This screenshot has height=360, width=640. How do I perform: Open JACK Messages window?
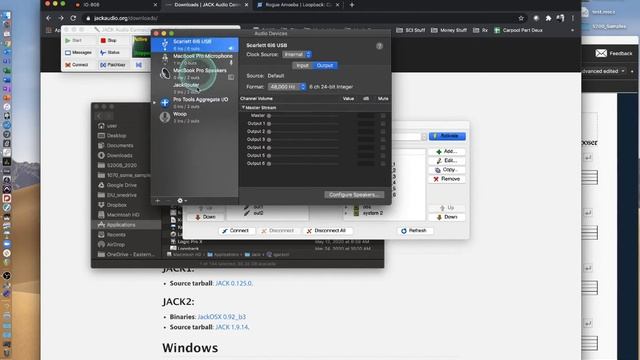pyautogui.click(x=78, y=53)
